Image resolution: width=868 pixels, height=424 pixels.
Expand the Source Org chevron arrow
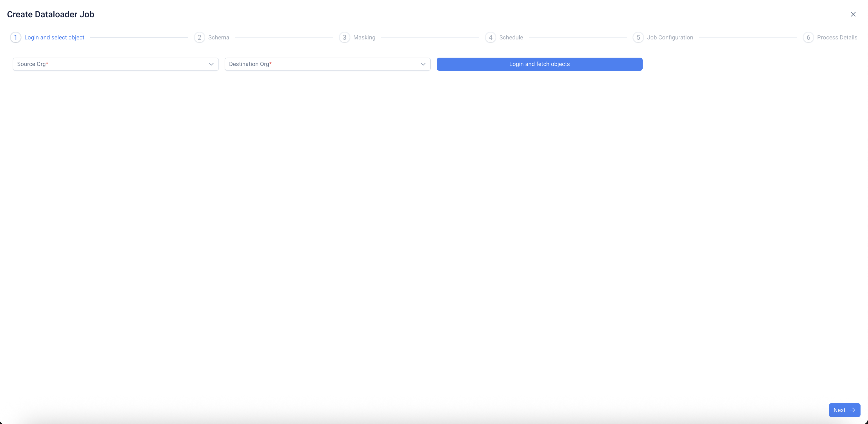point(211,64)
